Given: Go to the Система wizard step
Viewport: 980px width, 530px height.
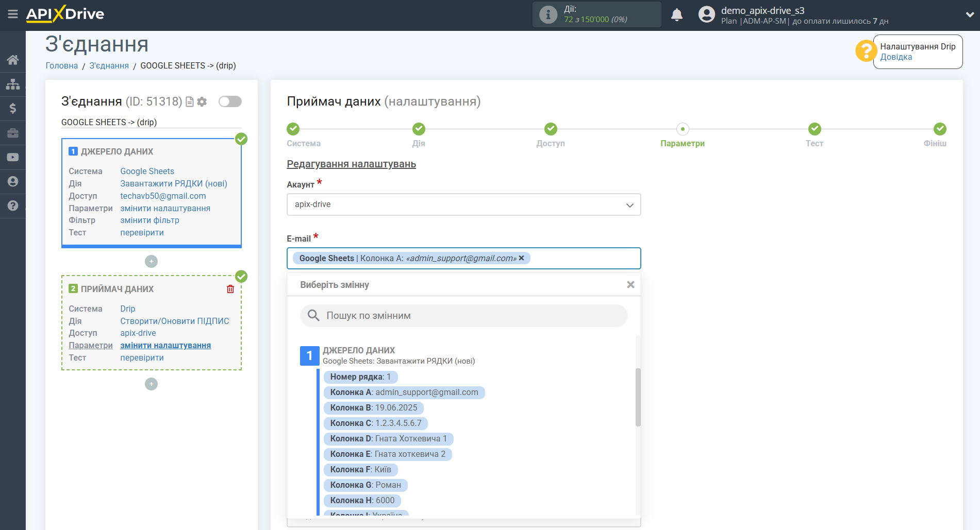Looking at the screenshot, I should click(x=293, y=129).
